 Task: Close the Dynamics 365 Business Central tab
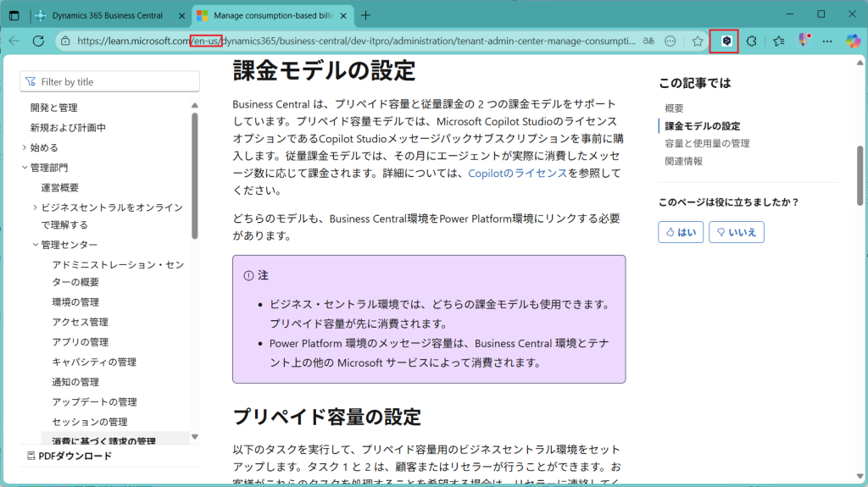pyautogui.click(x=181, y=15)
